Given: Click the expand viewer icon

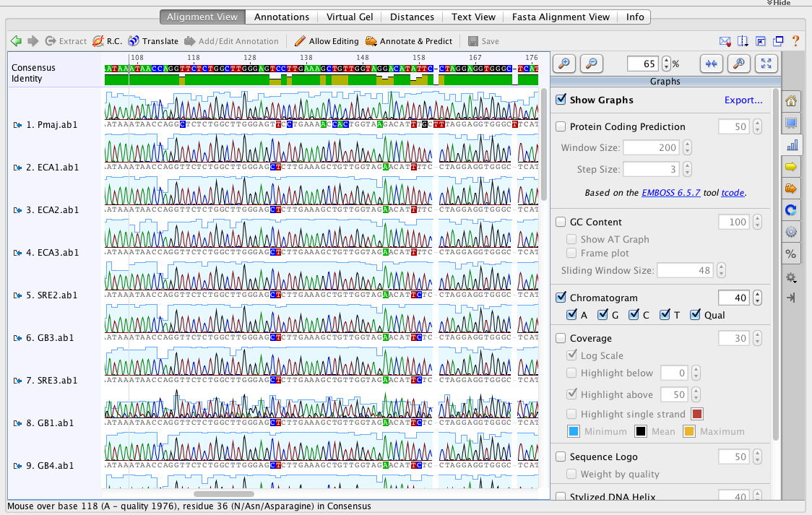Looking at the screenshot, I should click(760, 41).
